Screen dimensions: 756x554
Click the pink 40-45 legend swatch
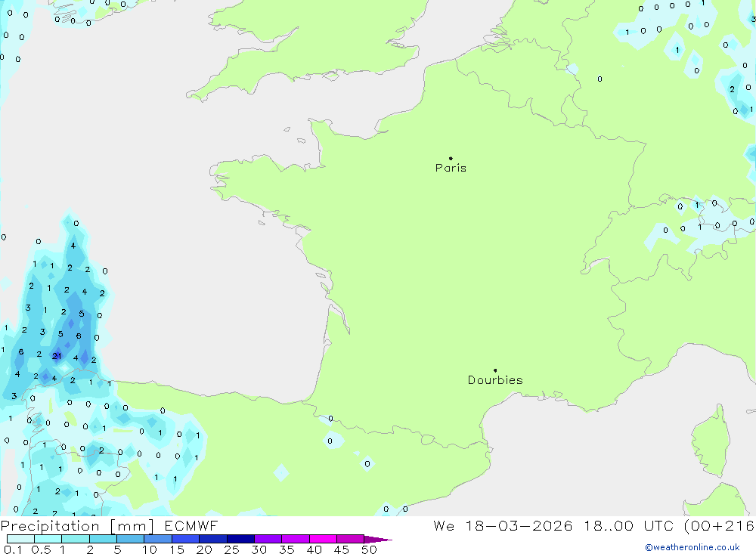click(323, 539)
